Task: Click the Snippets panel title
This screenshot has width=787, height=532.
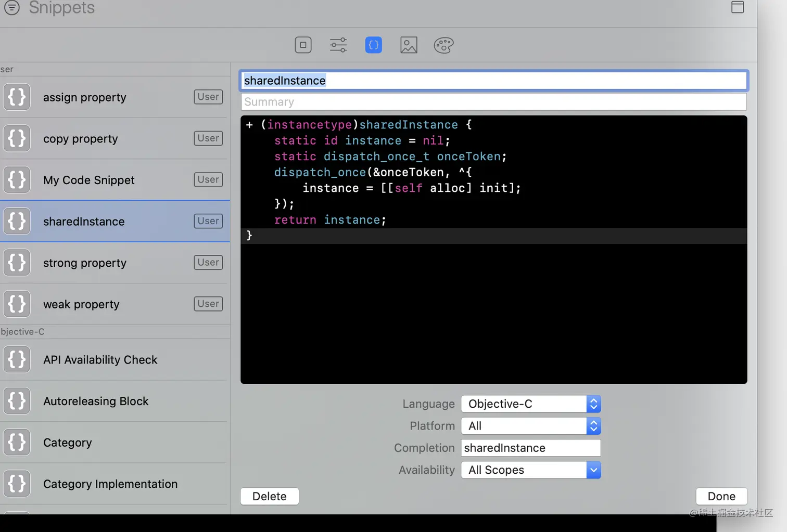Action: 62,7
